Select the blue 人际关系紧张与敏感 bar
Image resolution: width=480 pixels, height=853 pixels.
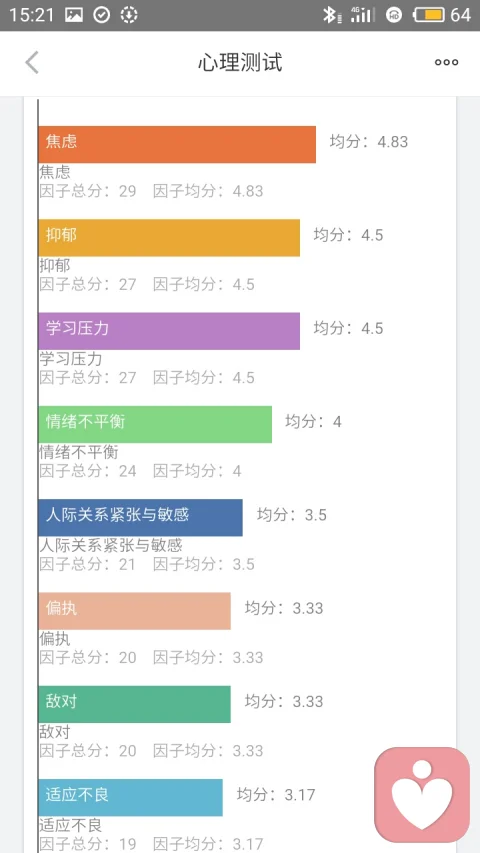click(x=140, y=518)
